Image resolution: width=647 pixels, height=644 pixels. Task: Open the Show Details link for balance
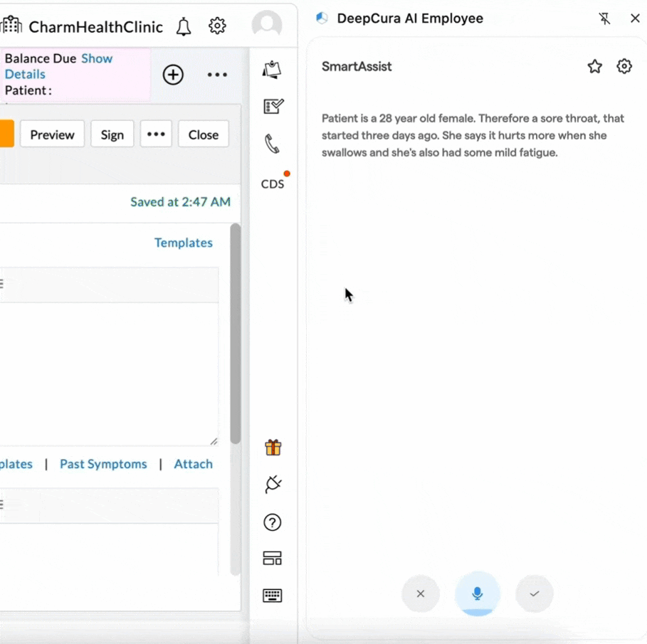click(58, 66)
